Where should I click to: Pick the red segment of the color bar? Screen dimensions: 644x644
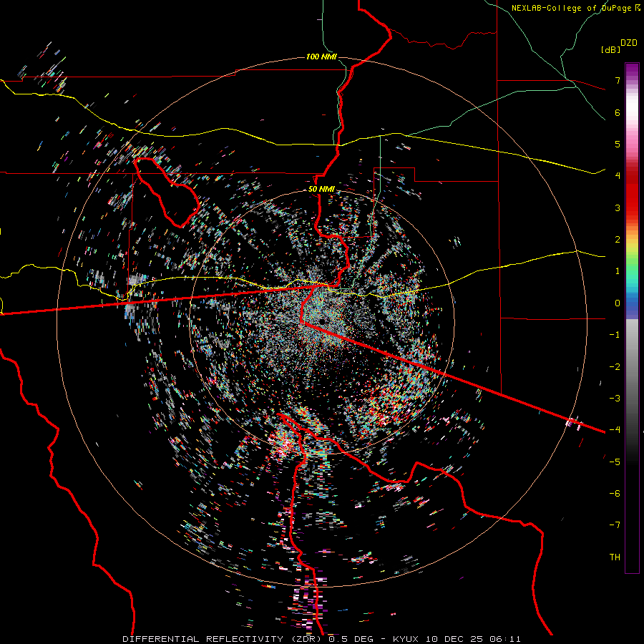pyautogui.click(x=632, y=197)
